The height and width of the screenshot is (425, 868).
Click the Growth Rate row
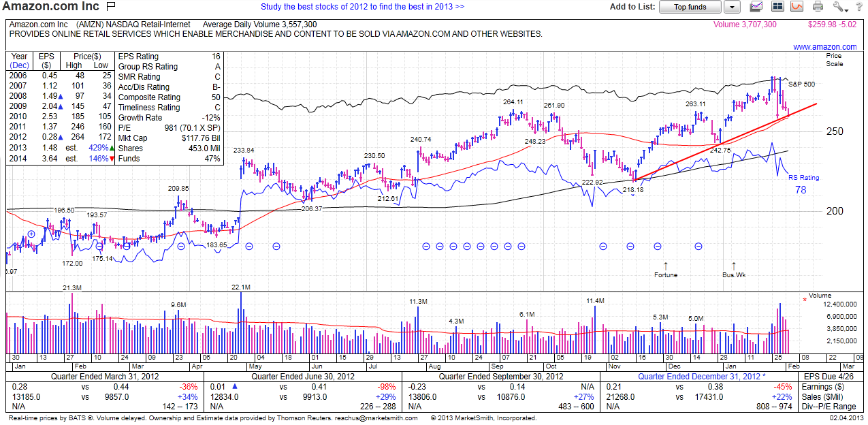pyautogui.click(x=170, y=118)
